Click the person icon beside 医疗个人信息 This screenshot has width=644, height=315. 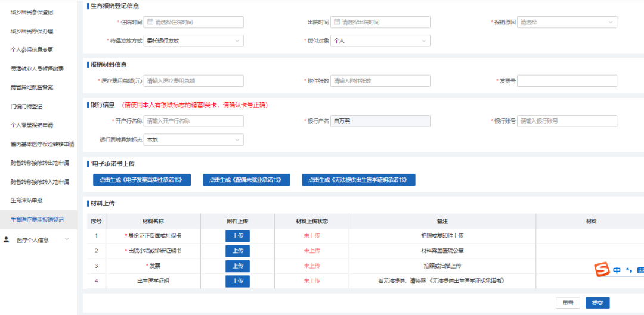click(x=6, y=240)
